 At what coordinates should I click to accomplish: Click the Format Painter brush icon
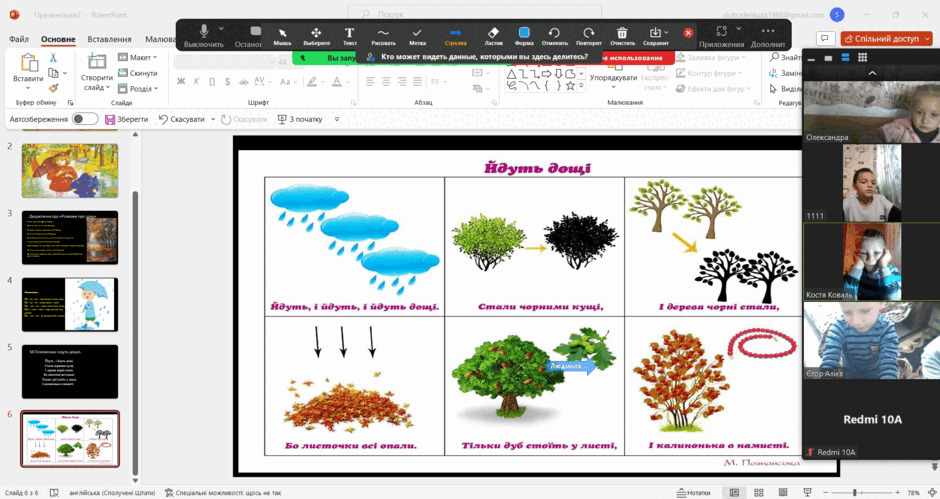pyautogui.click(x=53, y=88)
